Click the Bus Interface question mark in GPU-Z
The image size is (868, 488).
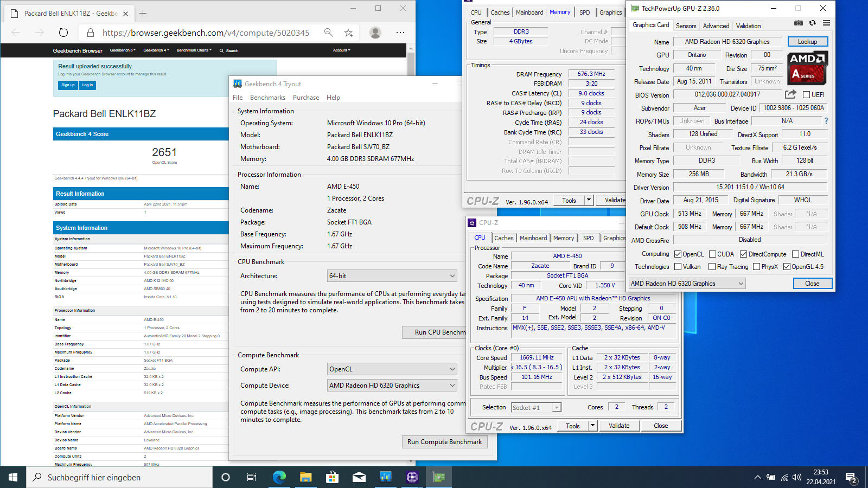(826, 121)
